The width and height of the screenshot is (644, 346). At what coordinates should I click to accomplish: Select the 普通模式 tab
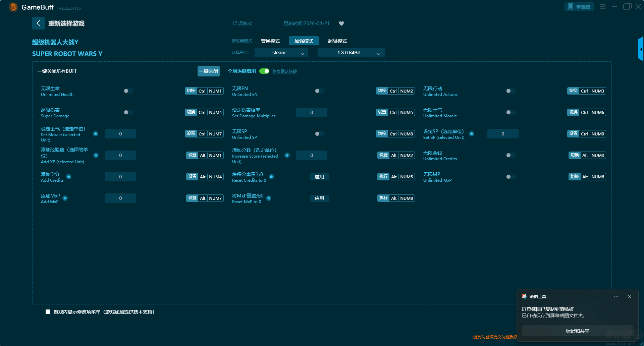(270, 41)
